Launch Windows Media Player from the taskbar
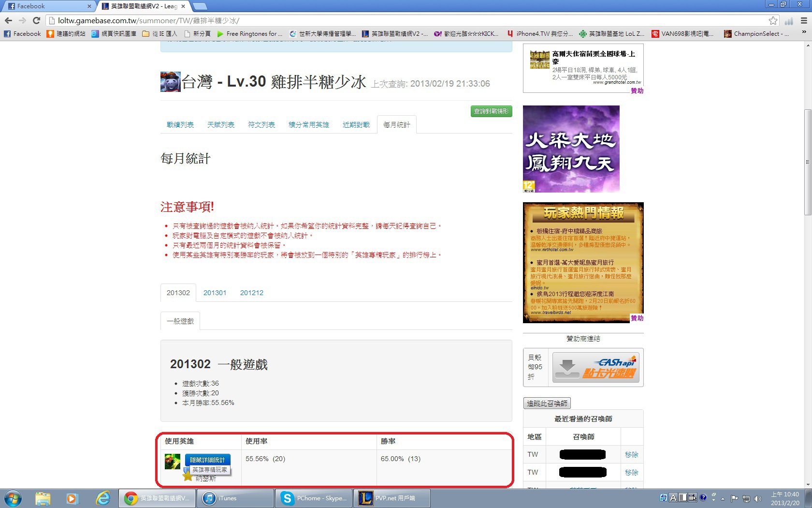Screen dimensions: 812x508 coord(72,498)
